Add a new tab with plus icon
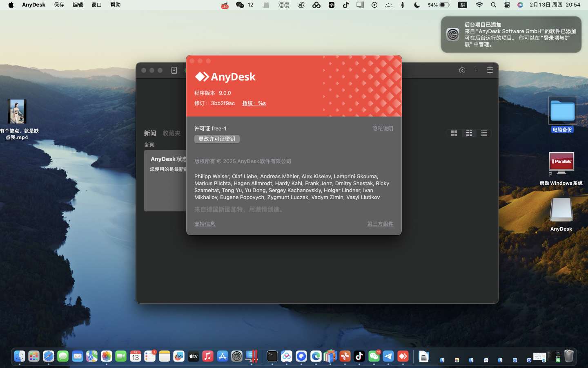 click(476, 70)
